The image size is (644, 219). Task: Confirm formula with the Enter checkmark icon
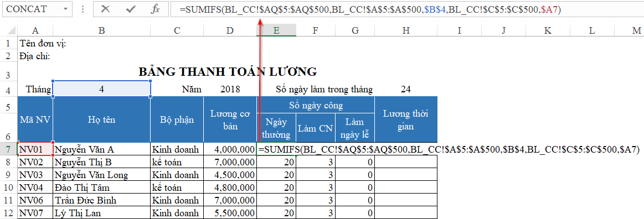[131, 9]
